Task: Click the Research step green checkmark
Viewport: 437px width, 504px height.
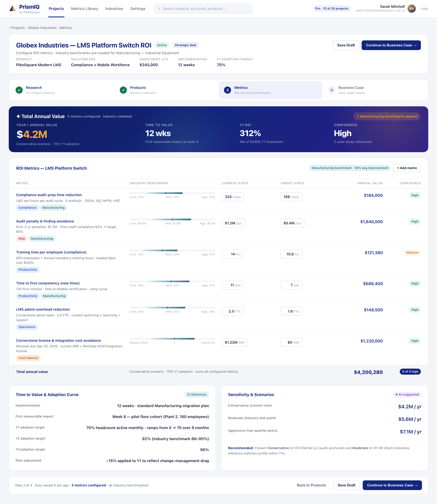Action: coord(19,90)
